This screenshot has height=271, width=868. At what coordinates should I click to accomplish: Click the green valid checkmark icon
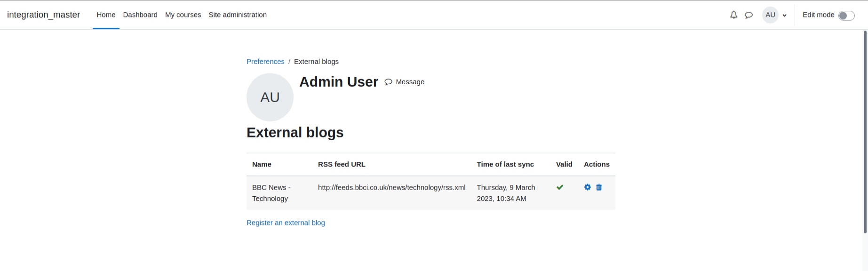tap(560, 187)
